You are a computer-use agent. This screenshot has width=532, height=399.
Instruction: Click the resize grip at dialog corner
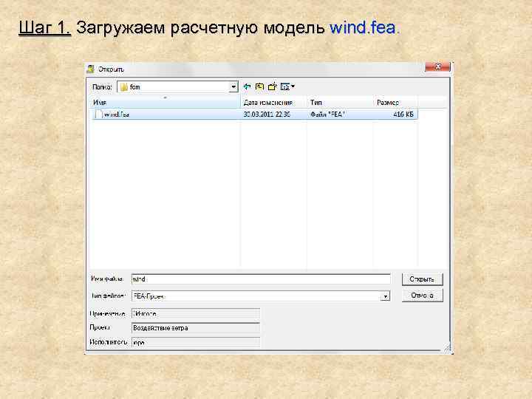point(447,348)
